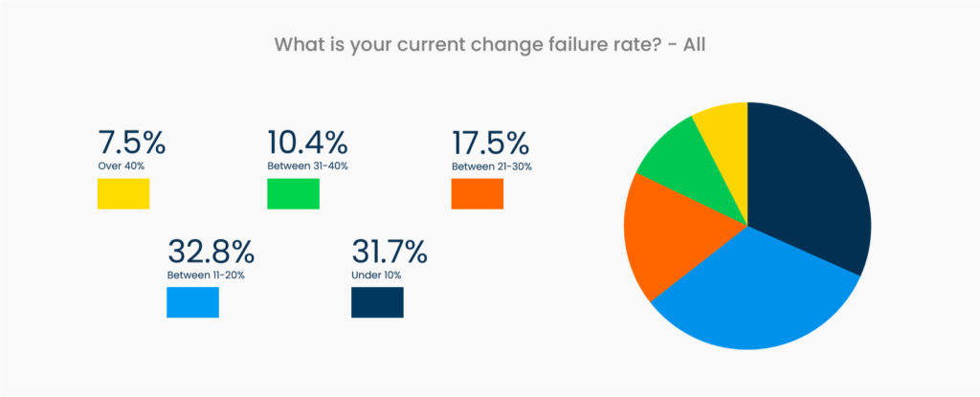Click the 7.5% value text
The image size is (980, 397).
[x=131, y=143]
